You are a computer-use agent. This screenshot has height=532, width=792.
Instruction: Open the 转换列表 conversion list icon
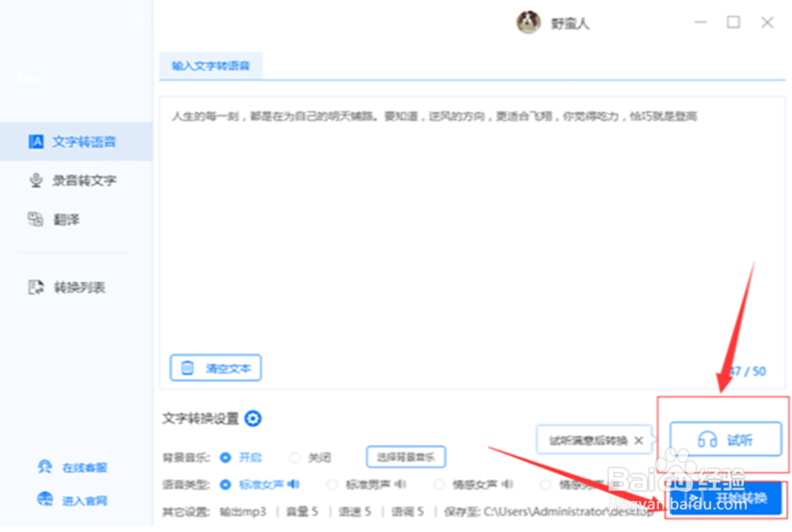35,288
